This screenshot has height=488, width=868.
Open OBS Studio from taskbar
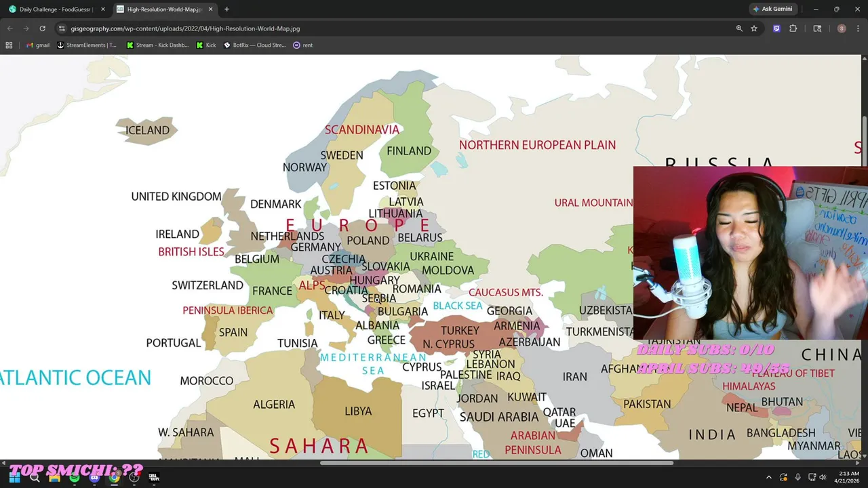coord(134,477)
